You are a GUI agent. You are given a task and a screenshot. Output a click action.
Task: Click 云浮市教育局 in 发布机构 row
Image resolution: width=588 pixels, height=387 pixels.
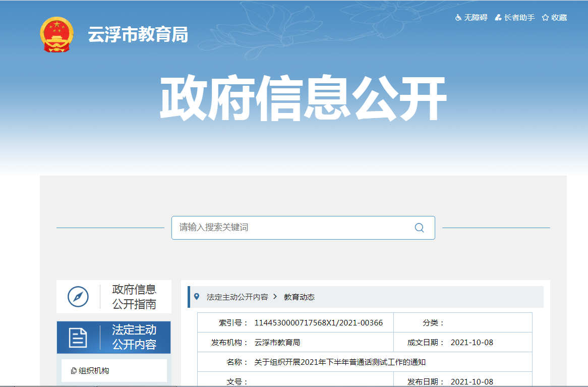click(x=277, y=342)
